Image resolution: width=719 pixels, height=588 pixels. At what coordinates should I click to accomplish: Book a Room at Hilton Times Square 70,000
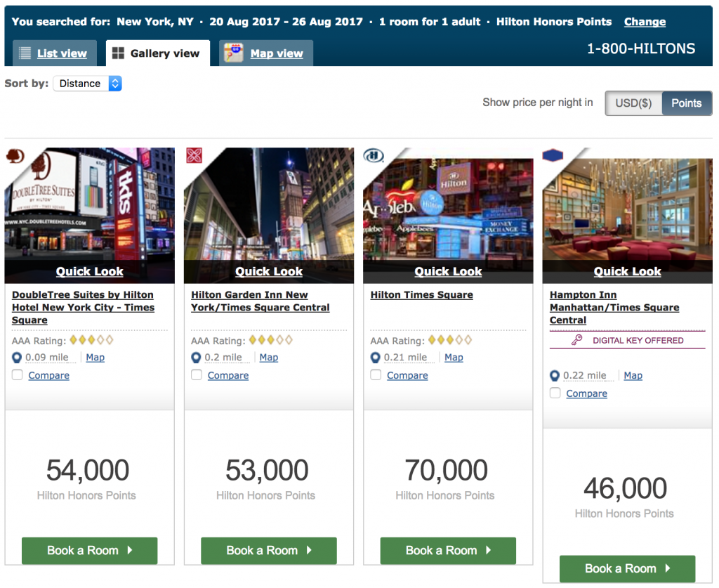(448, 550)
